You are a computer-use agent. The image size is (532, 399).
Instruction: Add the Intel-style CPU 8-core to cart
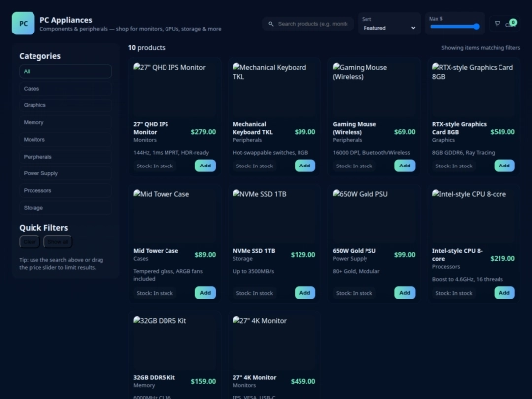pyautogui.click(x=504, y=293)
